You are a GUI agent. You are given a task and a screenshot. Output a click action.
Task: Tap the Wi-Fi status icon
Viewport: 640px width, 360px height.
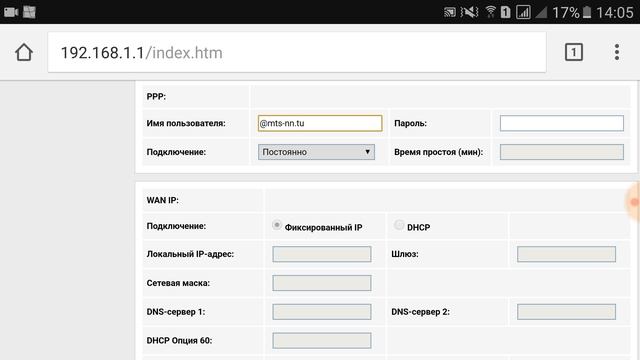(x=490, y=12)
